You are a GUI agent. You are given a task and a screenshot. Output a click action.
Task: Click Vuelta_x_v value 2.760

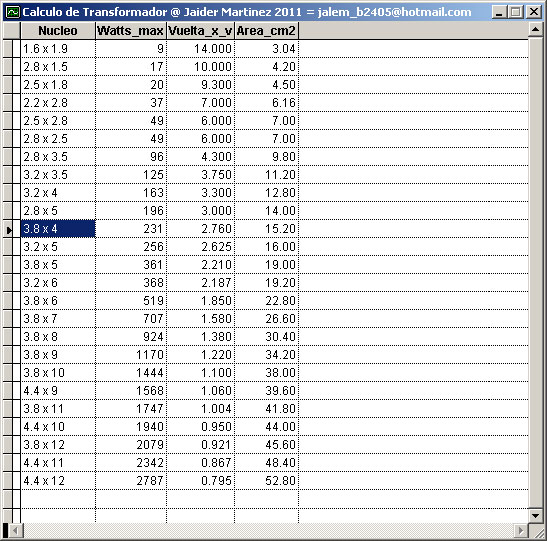(x=201, y=229)
